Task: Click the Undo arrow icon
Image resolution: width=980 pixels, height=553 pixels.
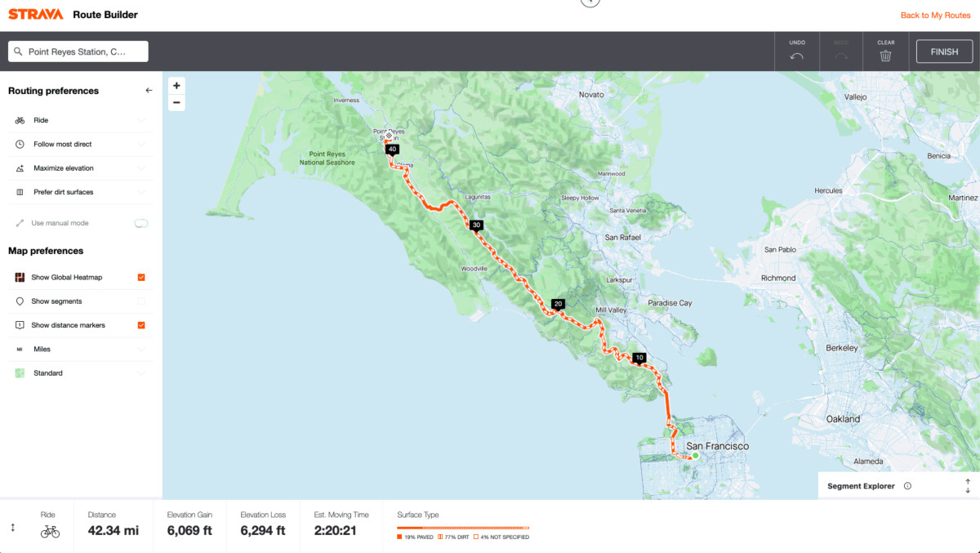Action: [x=796, y=56]
